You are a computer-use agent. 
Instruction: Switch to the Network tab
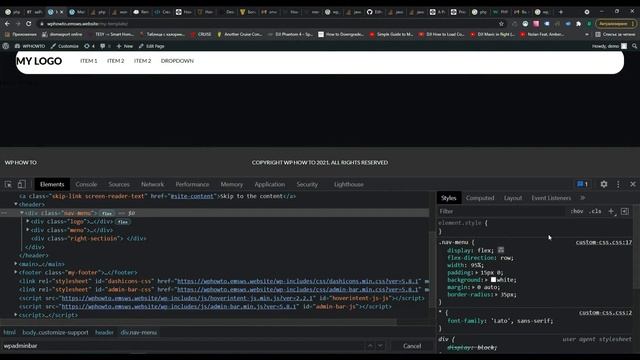click(x=152, y=184)
